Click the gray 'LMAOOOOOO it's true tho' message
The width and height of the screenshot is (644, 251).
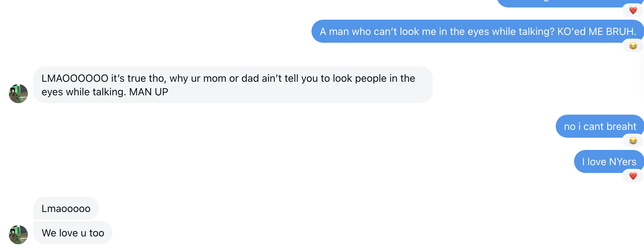(x=233, y=85)
